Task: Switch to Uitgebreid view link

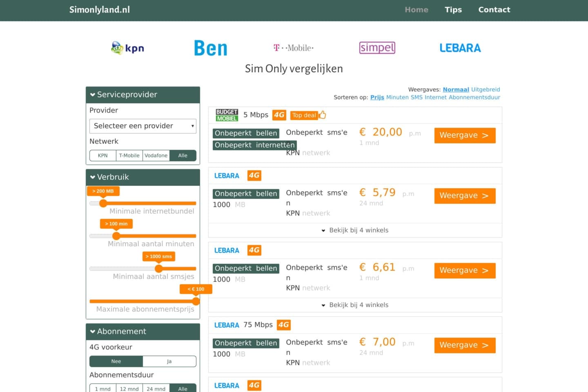Action: click(486, 89)
